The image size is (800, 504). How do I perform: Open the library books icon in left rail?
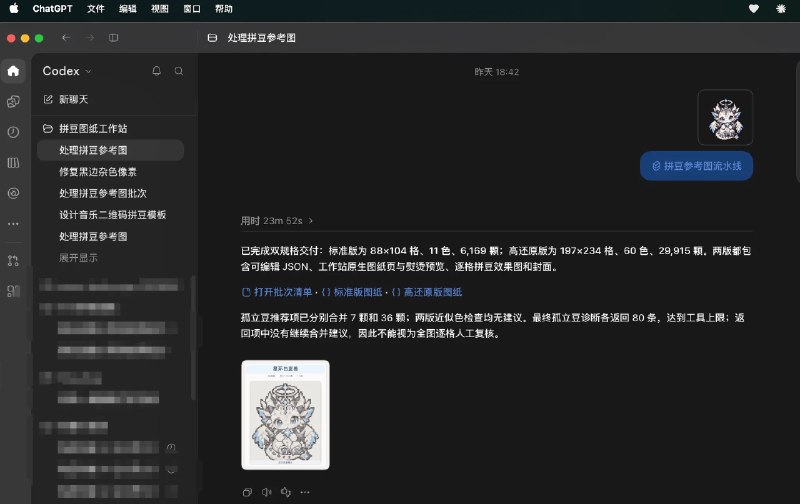pos(13,163)
